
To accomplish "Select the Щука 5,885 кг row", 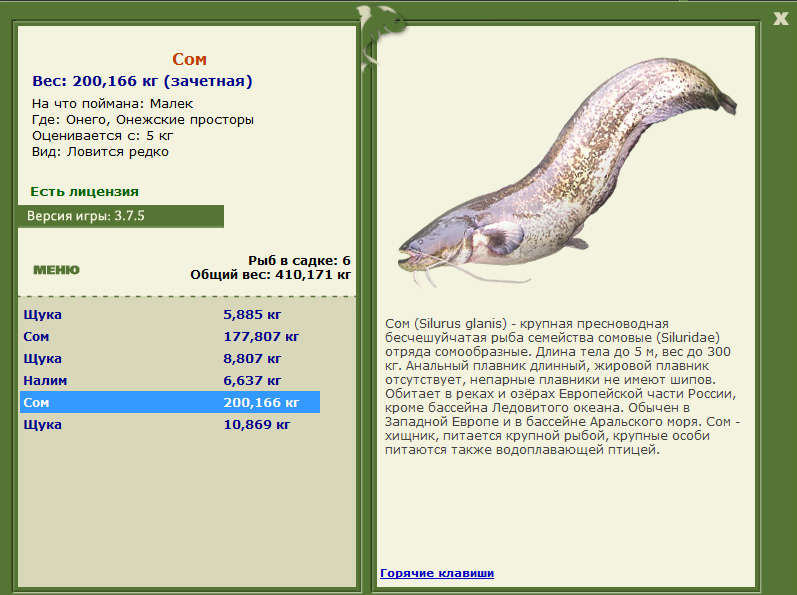I will 170,315.
